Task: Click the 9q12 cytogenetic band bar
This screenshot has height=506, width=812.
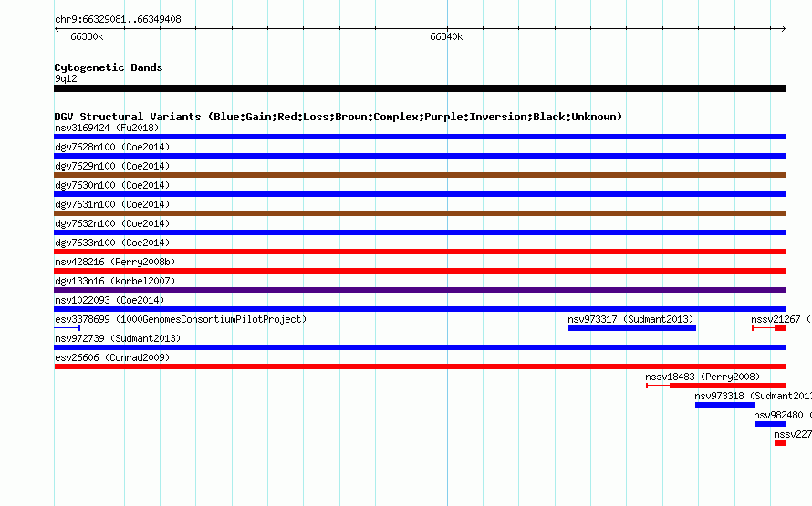Action: (x=420, y=88)
